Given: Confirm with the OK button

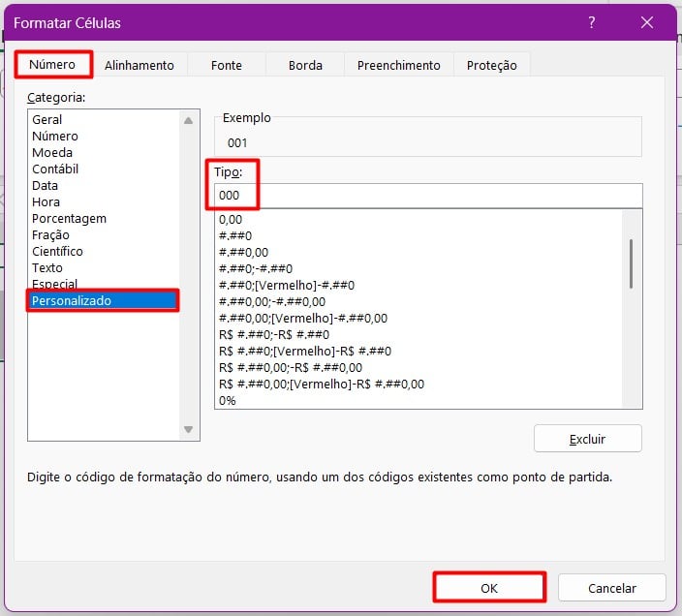Looking at the screenshot, I should (489, 588).
